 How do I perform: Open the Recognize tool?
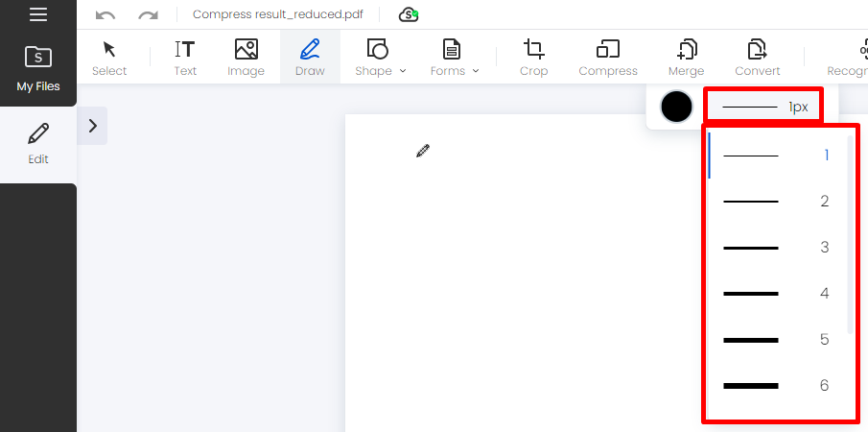[x=847, y=58]
